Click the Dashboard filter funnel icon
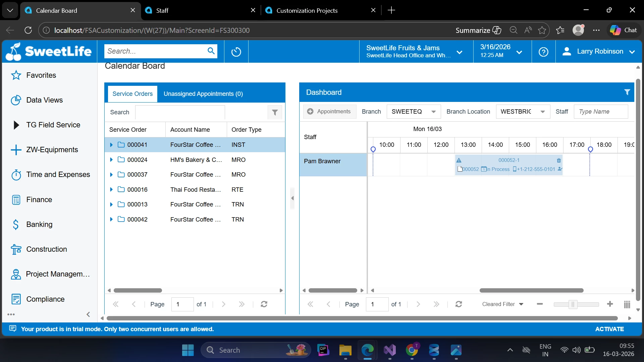 pos(627,92)
